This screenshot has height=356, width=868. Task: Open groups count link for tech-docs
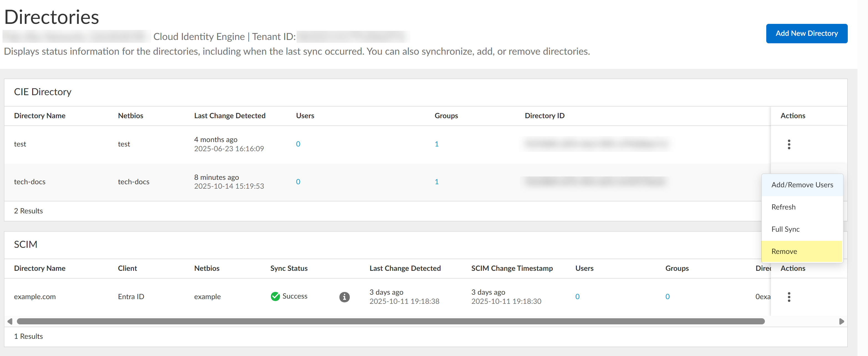(436, 182)
